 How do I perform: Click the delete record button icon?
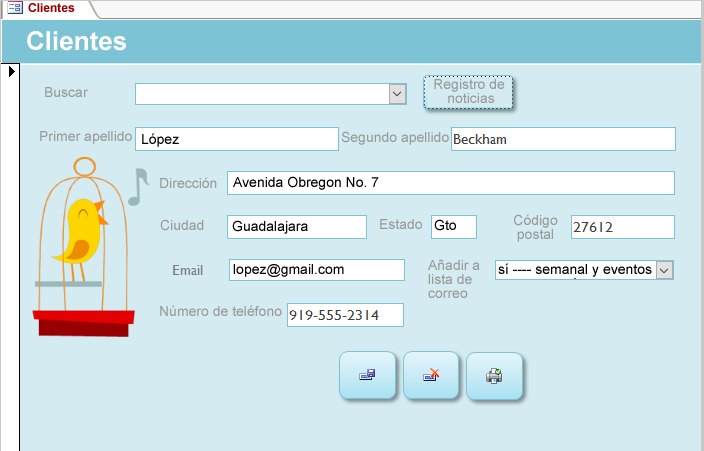coord(431,375)
